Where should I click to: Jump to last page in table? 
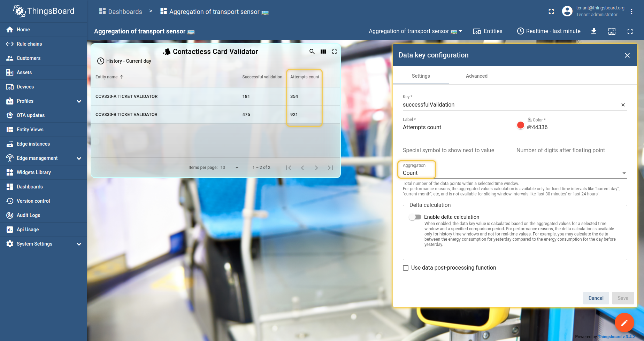point(330,168)
